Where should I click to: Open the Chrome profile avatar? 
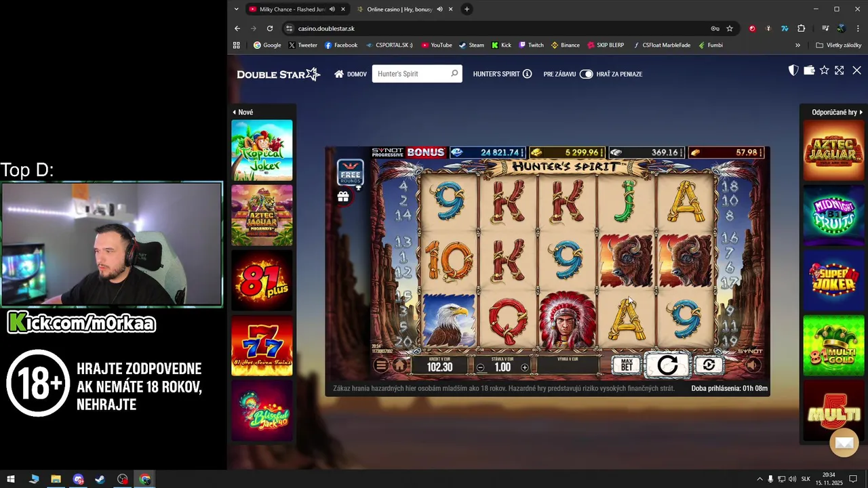[842, 28]
